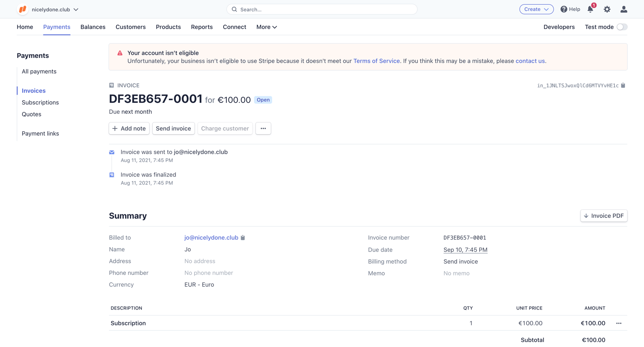Select the Payments tab

pos(57,27)
